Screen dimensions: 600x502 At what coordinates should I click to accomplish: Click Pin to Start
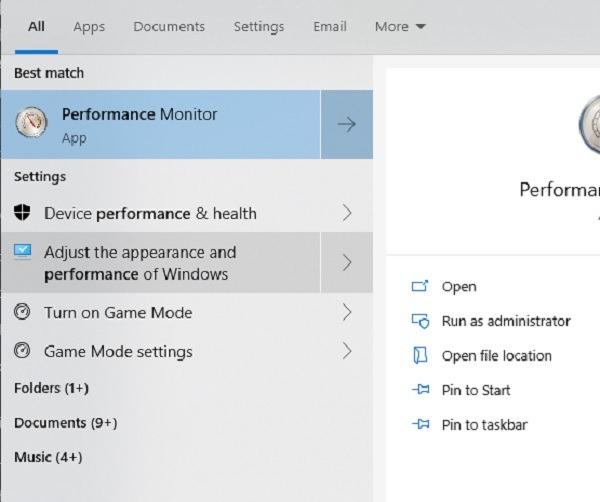tap(476, 390)
